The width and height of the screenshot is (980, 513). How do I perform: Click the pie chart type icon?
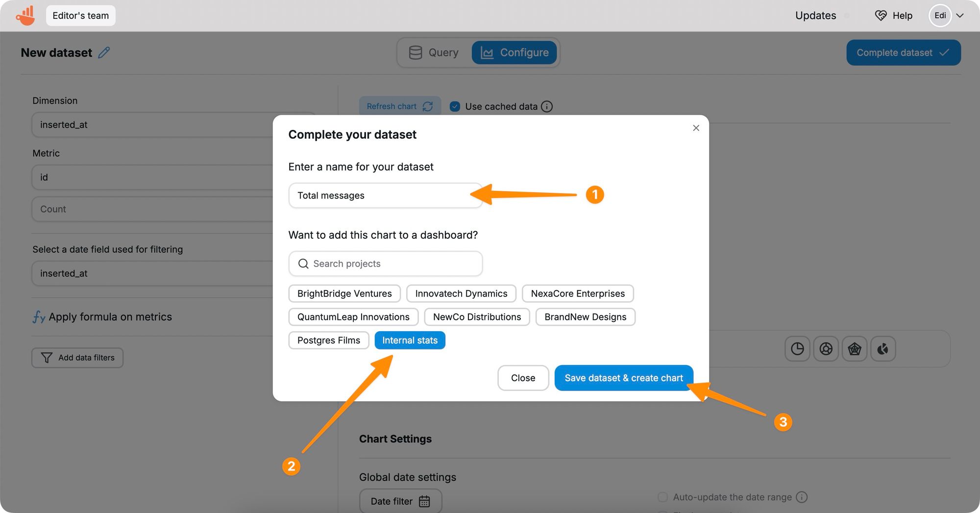pyautogui.click(x=797, y=349)
